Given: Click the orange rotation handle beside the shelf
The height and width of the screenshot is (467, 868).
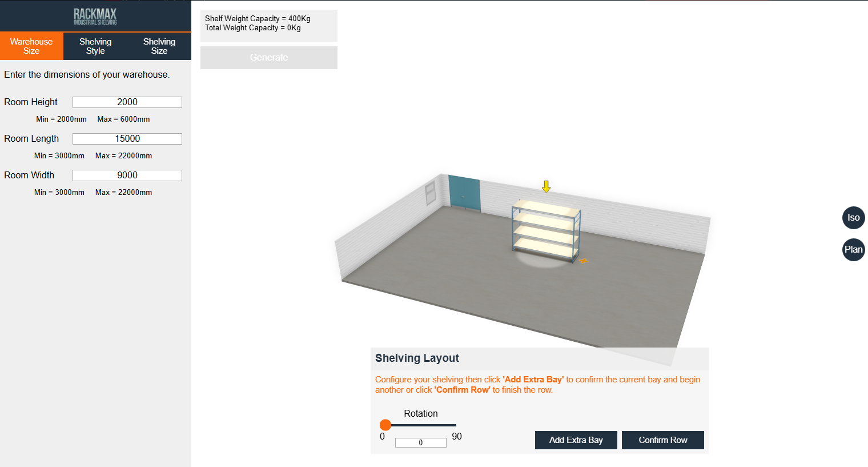Looking at the screenshot, I should click(585, 260).
